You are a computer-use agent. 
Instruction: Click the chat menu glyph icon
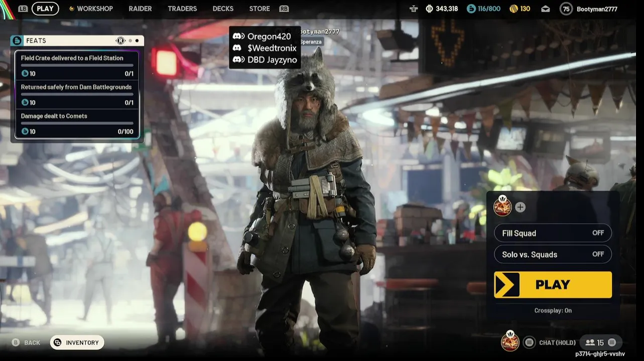pos(529,342)
